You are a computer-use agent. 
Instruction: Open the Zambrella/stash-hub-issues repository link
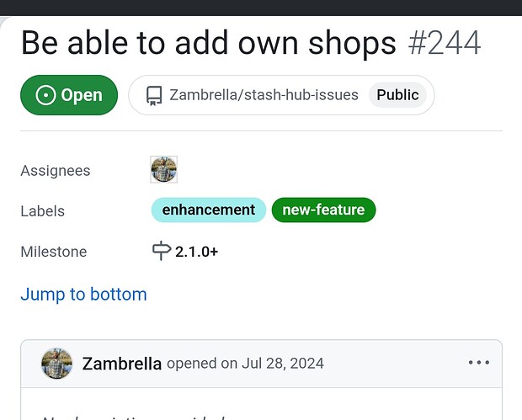click(264, 95)
